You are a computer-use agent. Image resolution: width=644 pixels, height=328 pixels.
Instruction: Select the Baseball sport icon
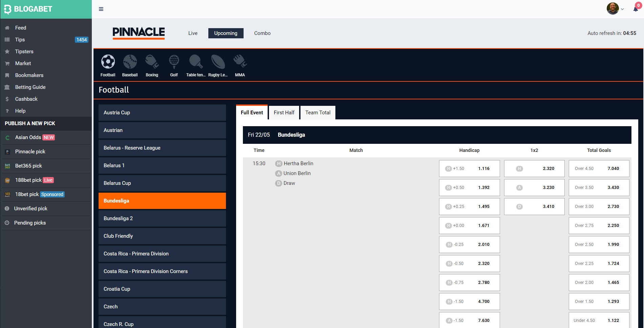[x=130, y=62]
